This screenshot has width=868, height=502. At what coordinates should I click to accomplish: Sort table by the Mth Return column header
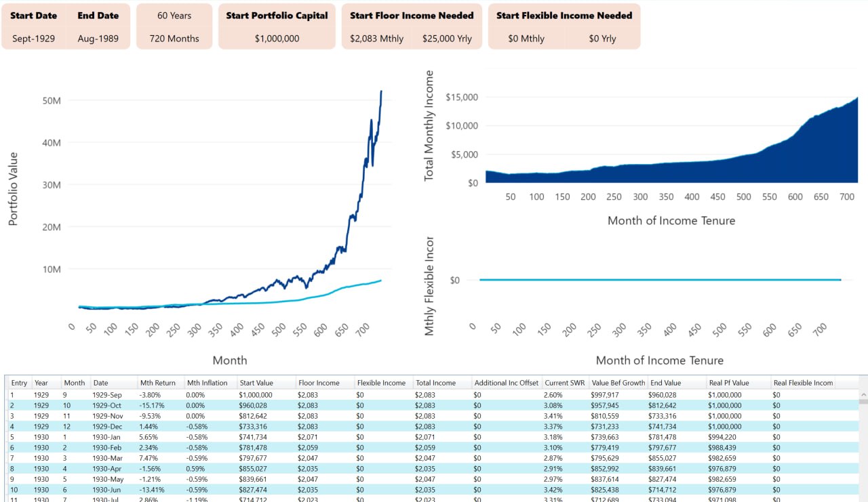point(157,383)
